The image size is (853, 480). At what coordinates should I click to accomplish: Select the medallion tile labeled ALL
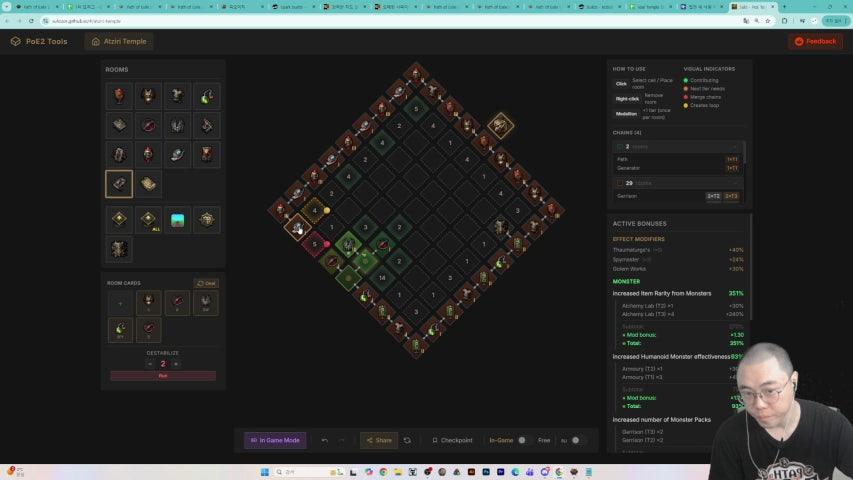[x=148, y=220]
